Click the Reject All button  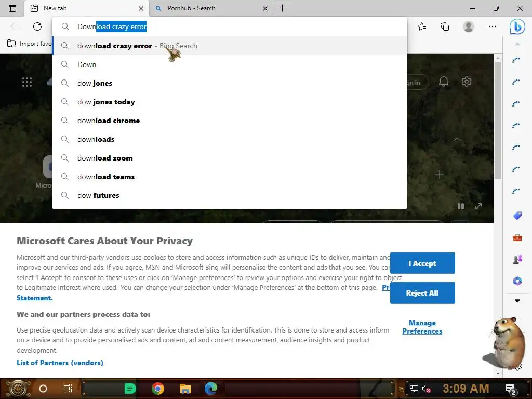(422, 293)
